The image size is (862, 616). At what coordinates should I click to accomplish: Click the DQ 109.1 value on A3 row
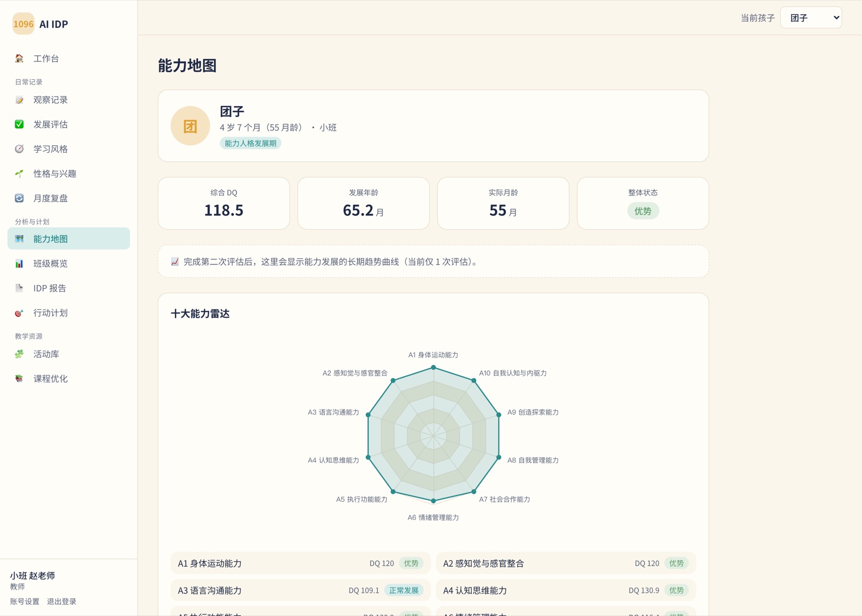[x=364, y=591]
